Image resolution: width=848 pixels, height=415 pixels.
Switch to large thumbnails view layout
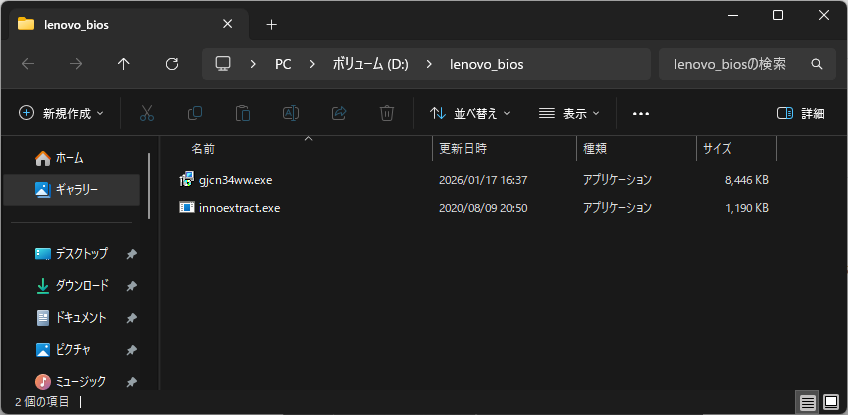pyautogui.click(x=830, y=402)
